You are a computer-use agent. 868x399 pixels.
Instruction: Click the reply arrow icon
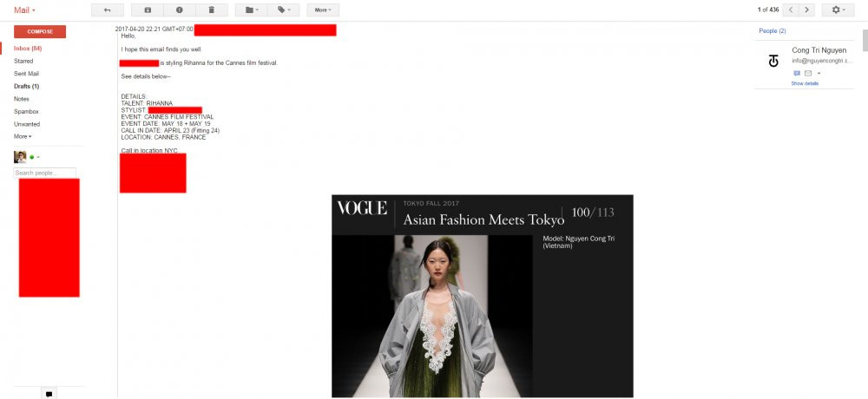tap(108, 10)
